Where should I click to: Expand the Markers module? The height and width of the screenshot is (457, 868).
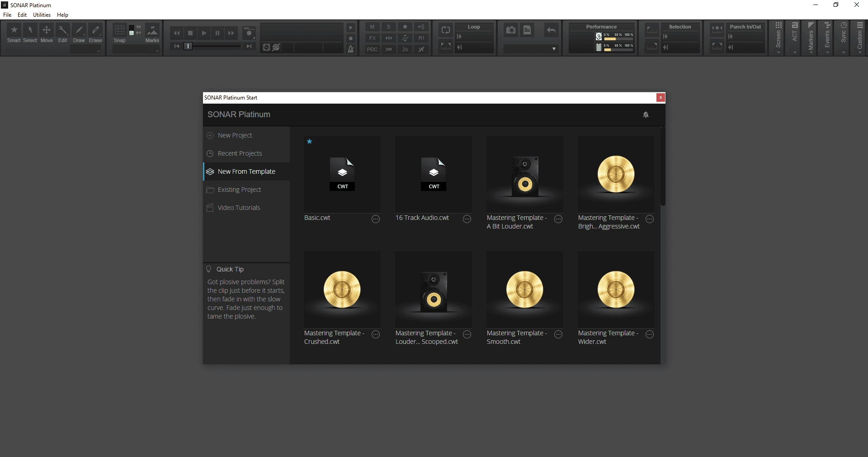click(x=811, y=38)
